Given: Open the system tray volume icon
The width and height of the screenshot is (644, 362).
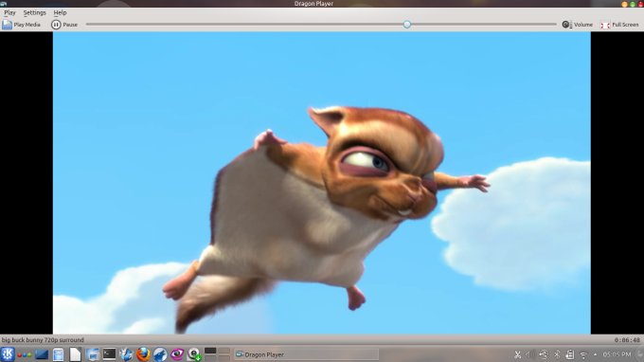Looking at the screenshot, I should click(529, 354).
